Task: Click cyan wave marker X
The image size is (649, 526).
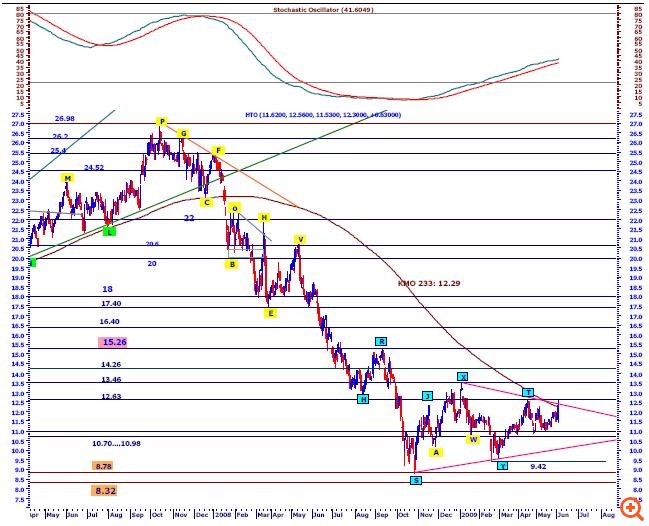Action: [463, 377]
